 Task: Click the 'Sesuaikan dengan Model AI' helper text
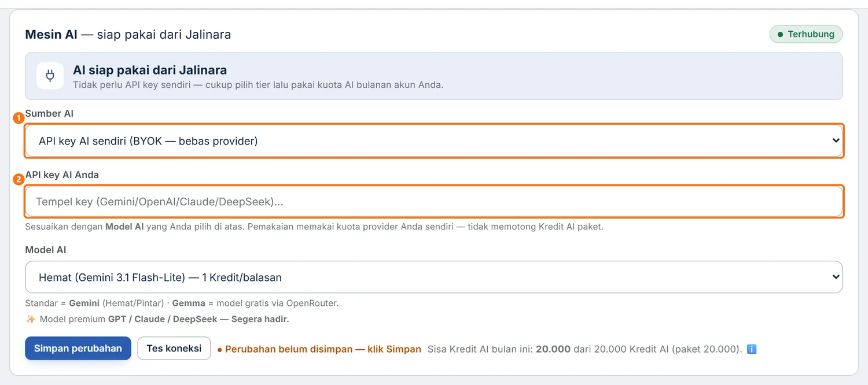coord(314,227)
